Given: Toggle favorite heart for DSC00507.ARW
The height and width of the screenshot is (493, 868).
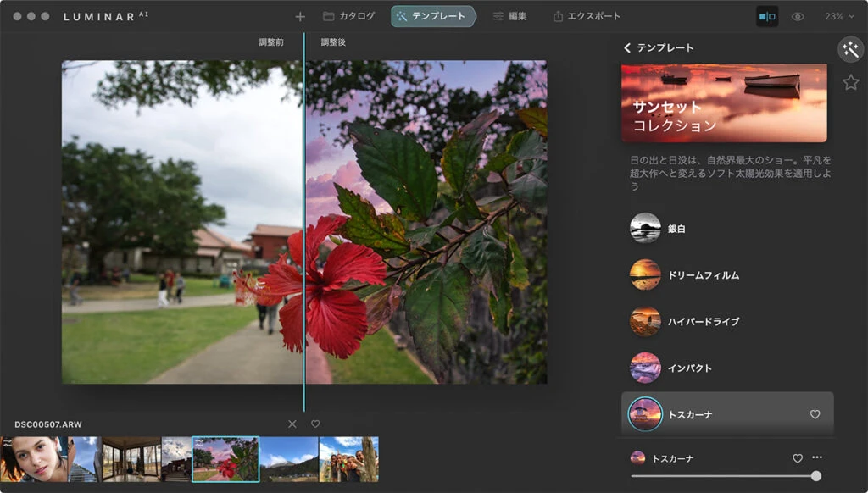Looking at the screenshot, I should (x=315, y=424).
